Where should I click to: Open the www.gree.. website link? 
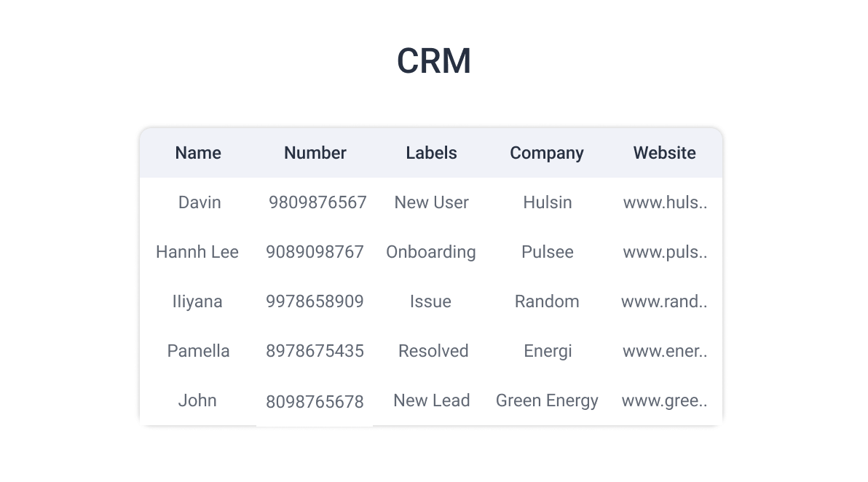(x=664, y=400)
